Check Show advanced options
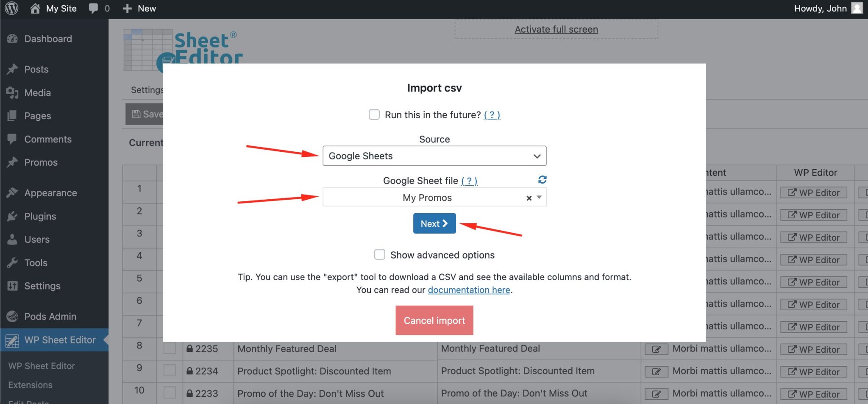Screen dimensions: 868x404 pyautogui.click(x=379, y=254)
